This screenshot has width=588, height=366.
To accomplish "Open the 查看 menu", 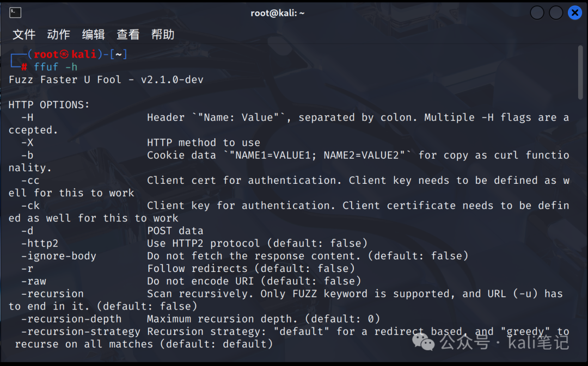I will [128, 34].
